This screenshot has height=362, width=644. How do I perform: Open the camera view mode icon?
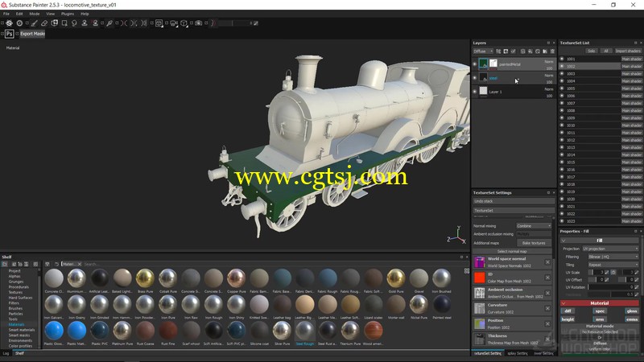(x=174, y=23)
